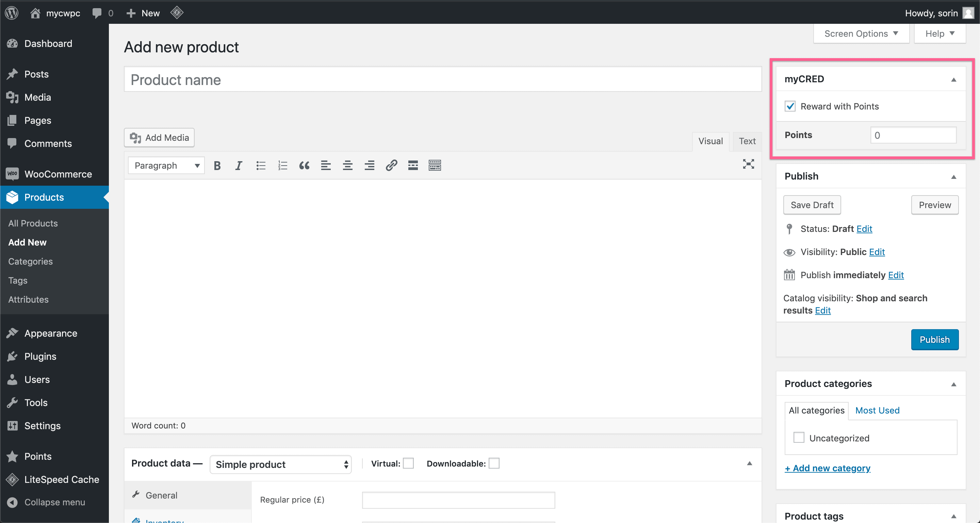Expand the Screen Options panel
980x523 pixels.
click(x=861, y=34)
